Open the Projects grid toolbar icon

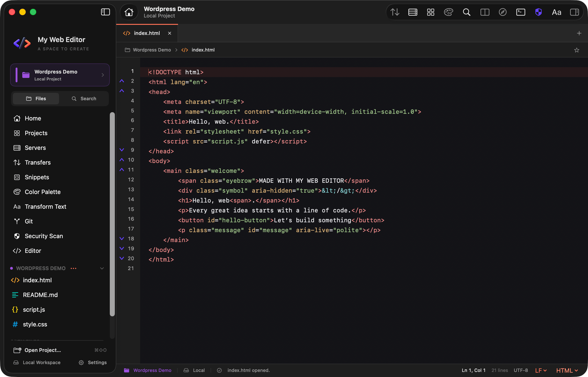point(430,12)
